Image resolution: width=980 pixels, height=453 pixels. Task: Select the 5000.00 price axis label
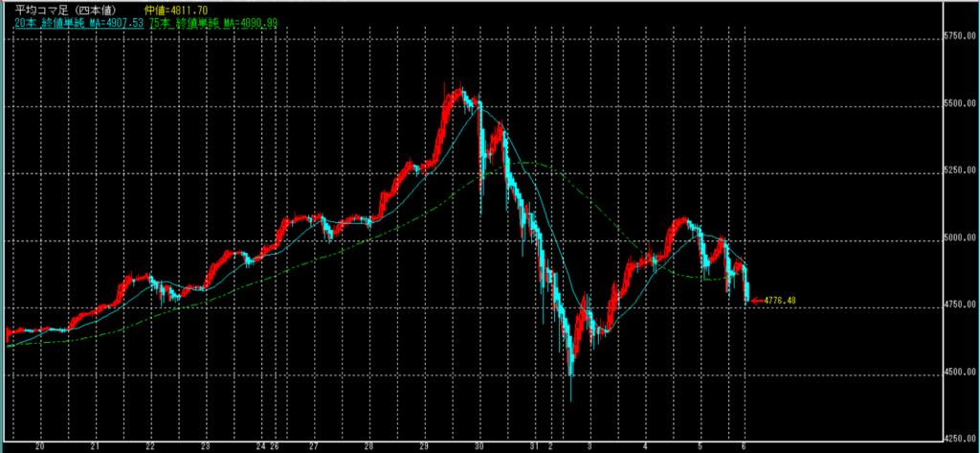[x=958, y=238]
